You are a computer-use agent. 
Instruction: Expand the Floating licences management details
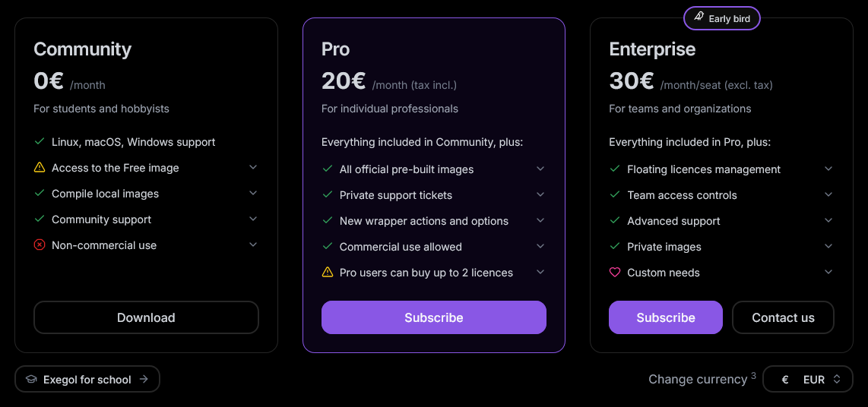point(828,169)
